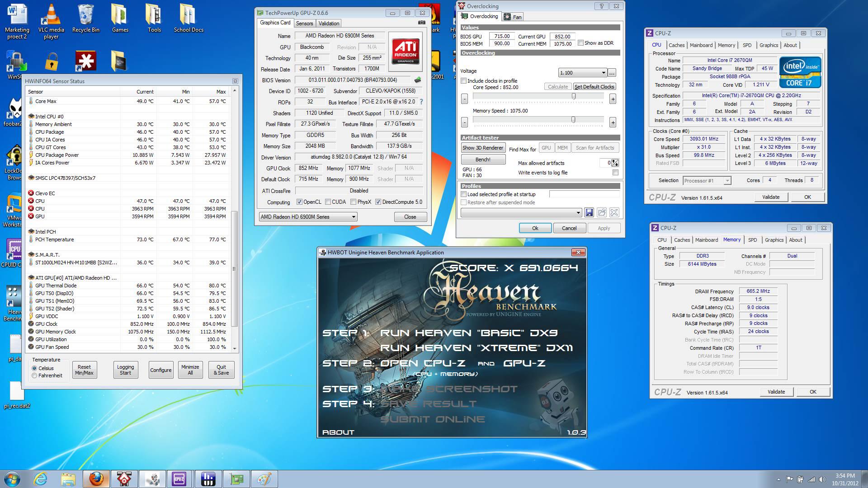The height and width of the screenshot is (488, 868).
Task: Click Logging Start in HWiNFO64
Action: pos(125,370)
